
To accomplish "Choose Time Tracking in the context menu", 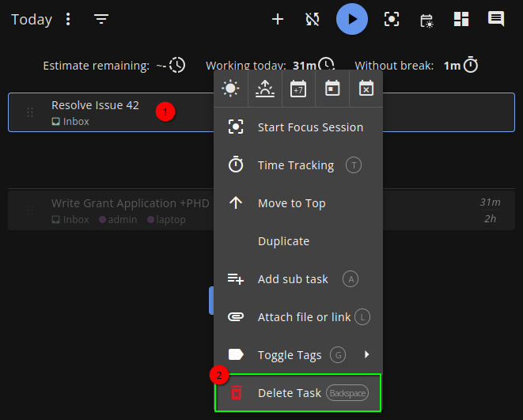I will tap(295, 165).
